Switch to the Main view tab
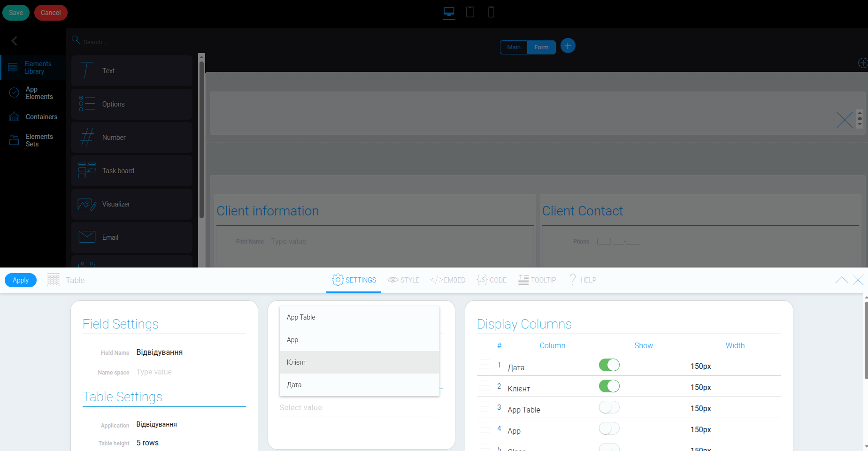Image resolution: width=868 pixels, height=451 pixels. pyautogui.click(x=514, y=47)
